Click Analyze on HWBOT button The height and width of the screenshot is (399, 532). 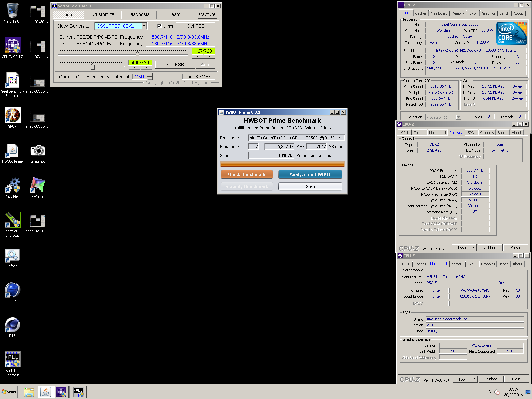click(310, 174)
